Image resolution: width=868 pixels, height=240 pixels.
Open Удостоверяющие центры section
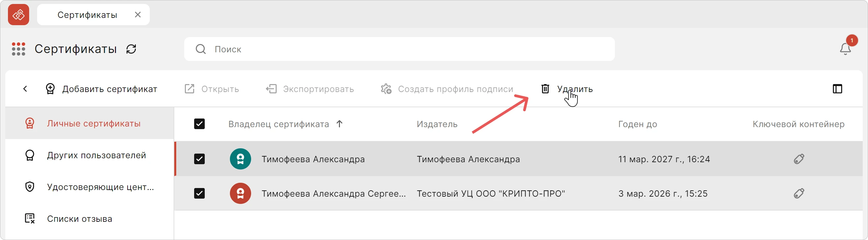coord(90,187)
